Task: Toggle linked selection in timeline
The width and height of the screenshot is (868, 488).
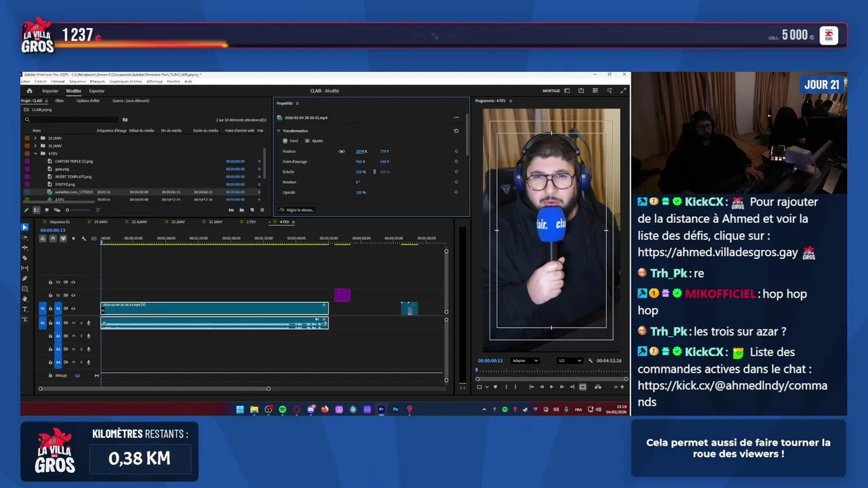Action: click(63, 239)
